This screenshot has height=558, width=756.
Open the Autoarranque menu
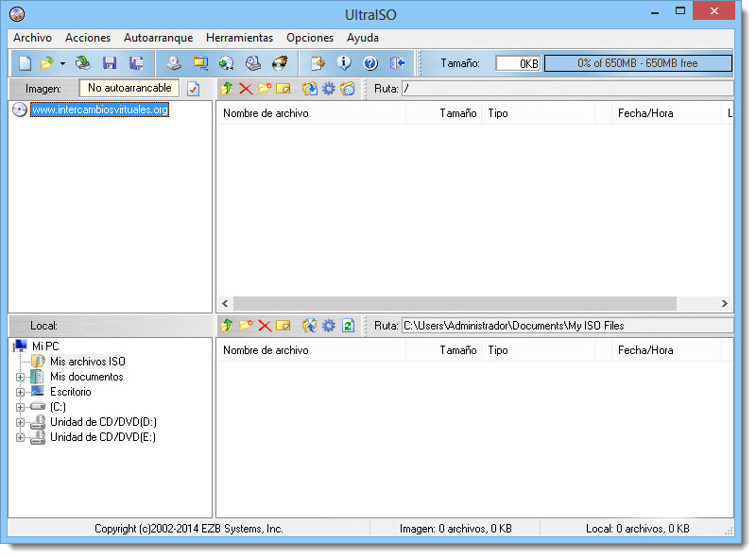tap(158, 38)
